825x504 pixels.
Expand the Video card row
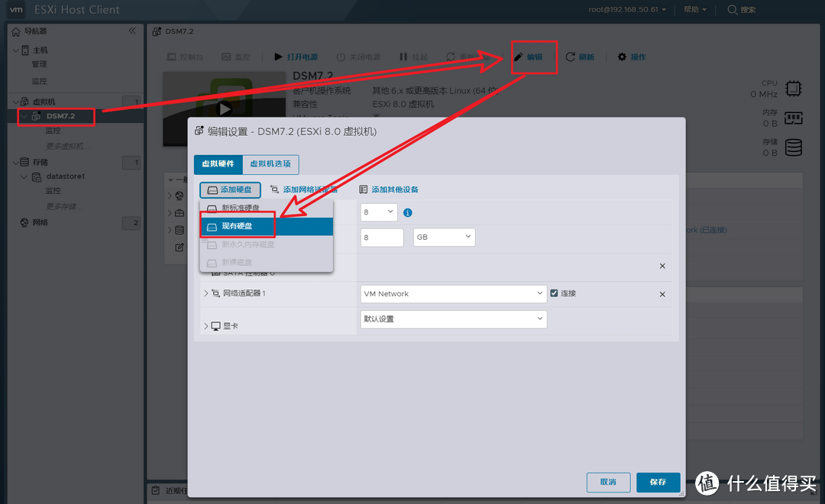(205, 326)
